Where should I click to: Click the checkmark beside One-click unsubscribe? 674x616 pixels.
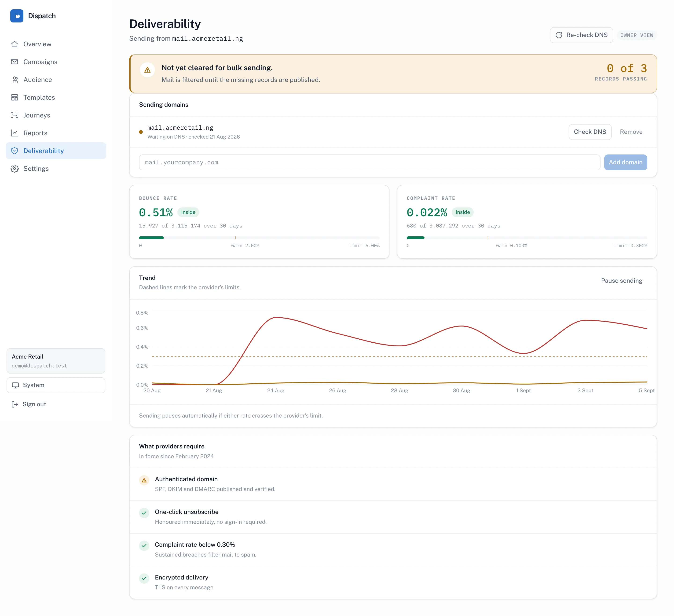144,513
